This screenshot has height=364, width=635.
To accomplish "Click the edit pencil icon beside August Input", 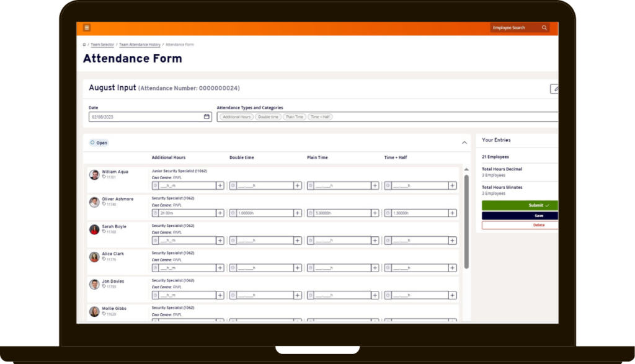I will (x=555, y=89).
